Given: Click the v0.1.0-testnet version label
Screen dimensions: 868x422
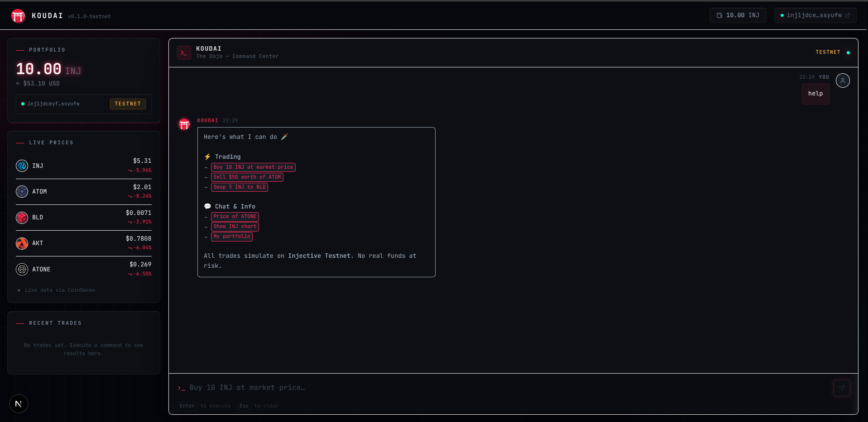Looking at the screenshot, I should 89,17.
